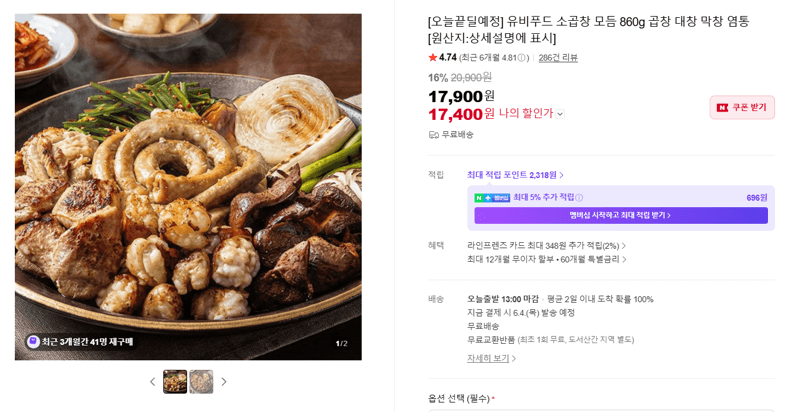This screenshot has width=800, height=412.
Task: Click the info icon next to 최대 5% 추가 적립
Action: (579, 198)
